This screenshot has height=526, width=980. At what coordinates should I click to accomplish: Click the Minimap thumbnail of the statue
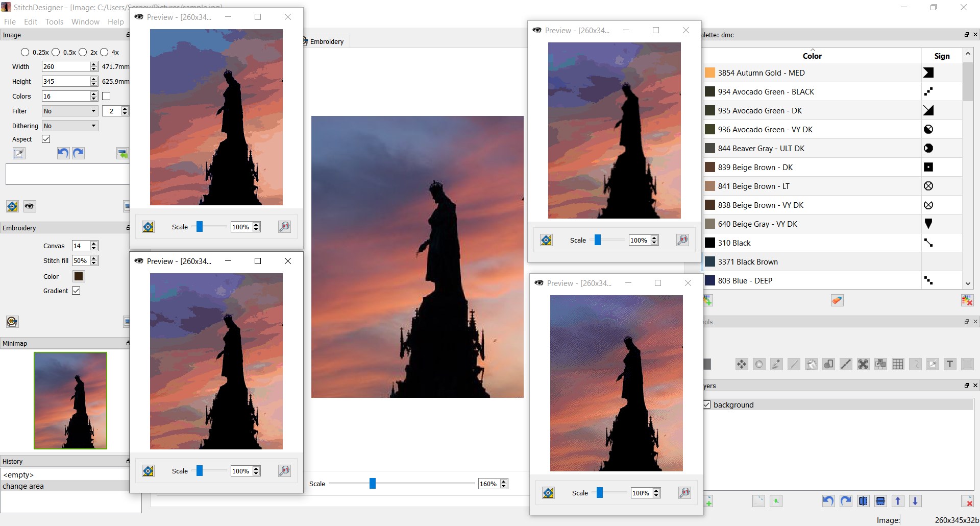70,400
